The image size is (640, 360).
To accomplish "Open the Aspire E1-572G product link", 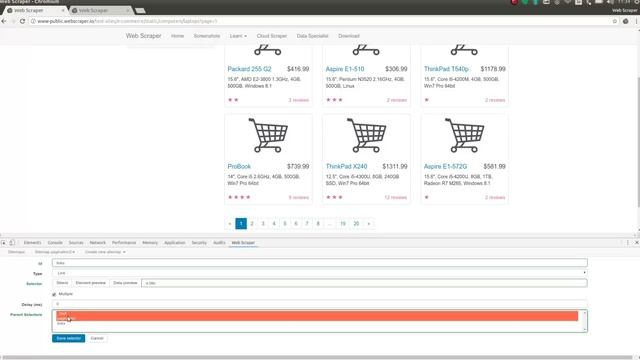I will pyautogui.click(x=445, y=167).
